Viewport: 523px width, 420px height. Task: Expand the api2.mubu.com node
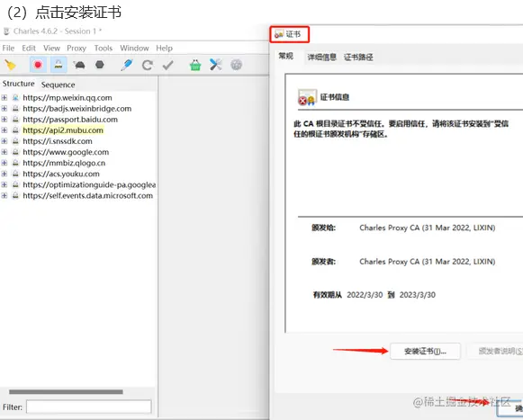pyautogui.click(x=4, y=130)
